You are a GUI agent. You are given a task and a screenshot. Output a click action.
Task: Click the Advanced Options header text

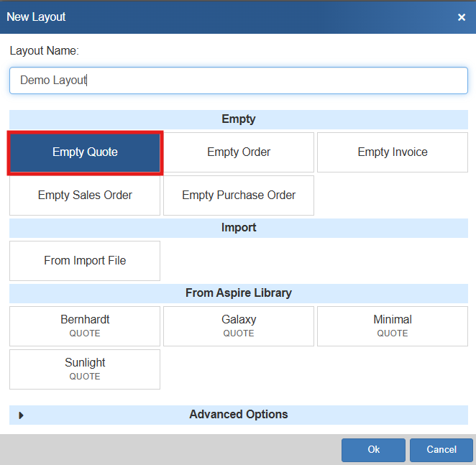coord(239,415)
